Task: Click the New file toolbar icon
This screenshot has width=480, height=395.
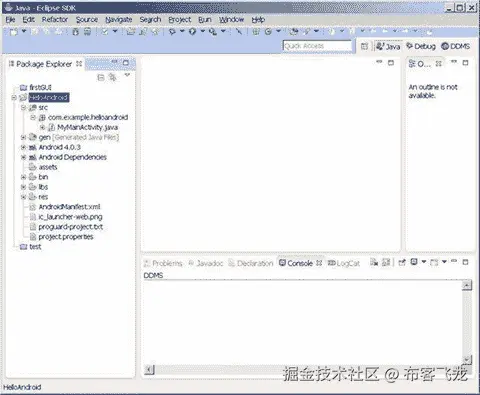Action: (13, 32)
